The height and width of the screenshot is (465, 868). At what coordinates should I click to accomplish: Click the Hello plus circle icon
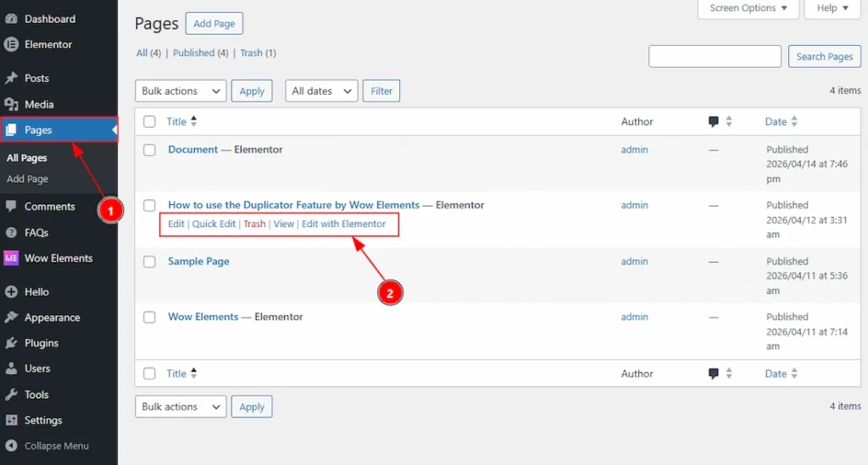point(11,291)
